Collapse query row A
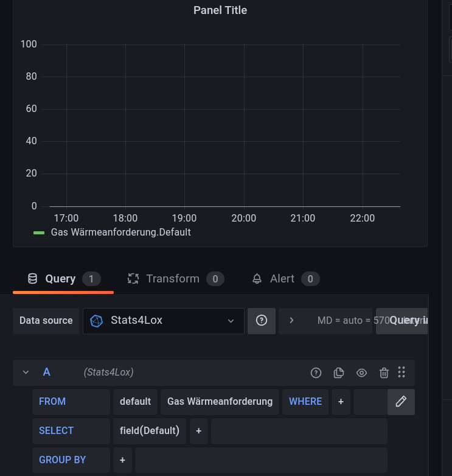 (26, 373)
